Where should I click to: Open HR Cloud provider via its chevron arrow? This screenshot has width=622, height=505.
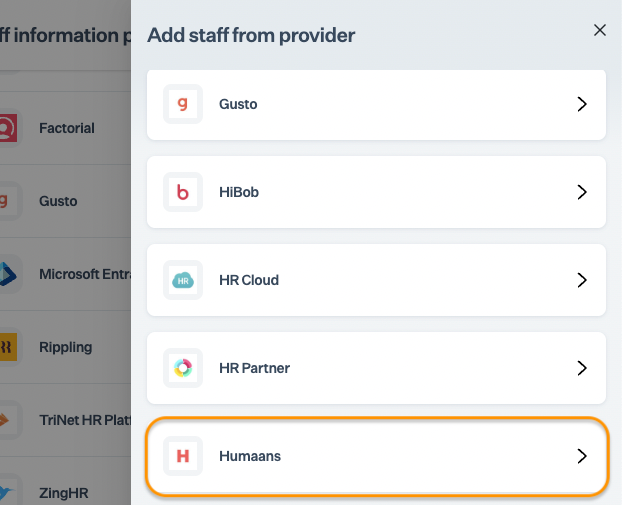(582, 280)
